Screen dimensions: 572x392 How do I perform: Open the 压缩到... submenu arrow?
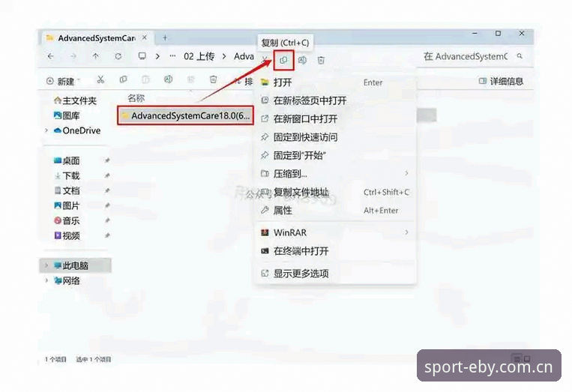pyautogui.click(x=406, y=173)
